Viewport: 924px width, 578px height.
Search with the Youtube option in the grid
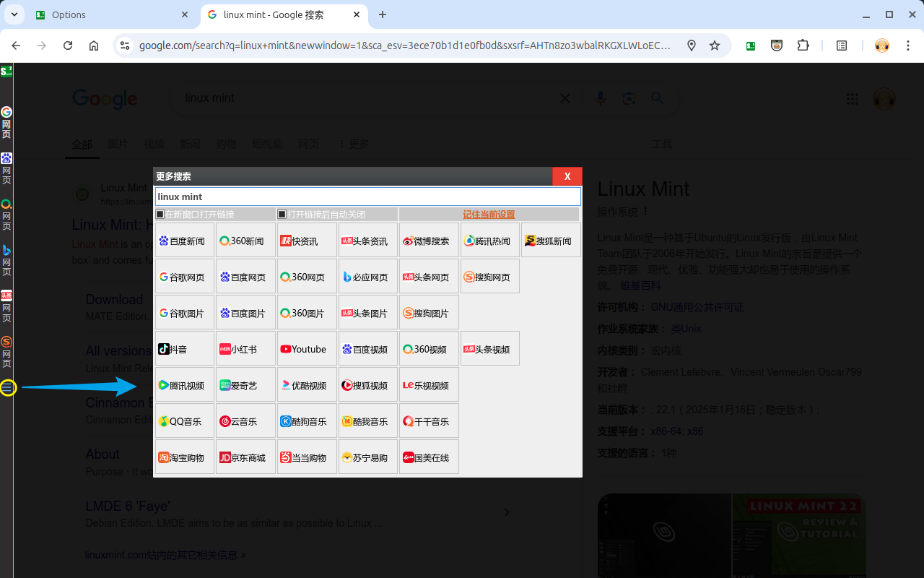(306, 348)
